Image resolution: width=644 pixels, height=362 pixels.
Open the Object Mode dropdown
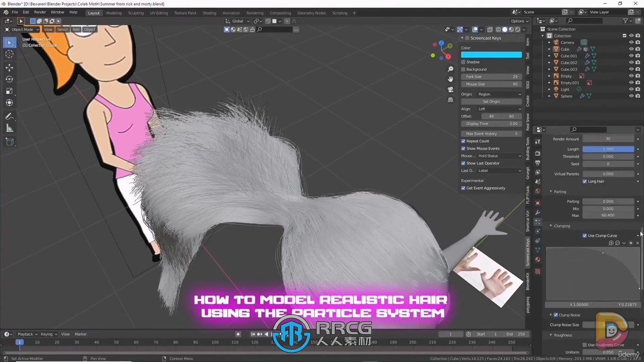[22, 29]
